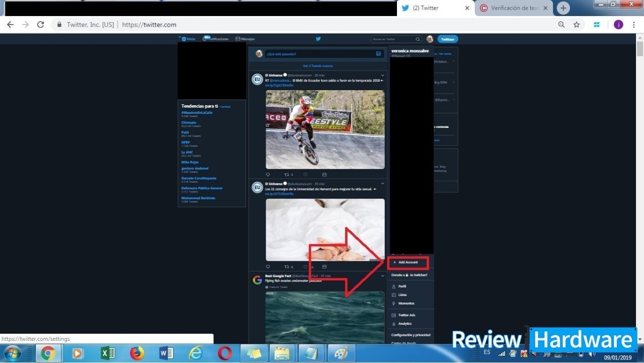Open Configuración y privacidad in menu
This screenshot has height=363, width=644.
click(411, 335)
